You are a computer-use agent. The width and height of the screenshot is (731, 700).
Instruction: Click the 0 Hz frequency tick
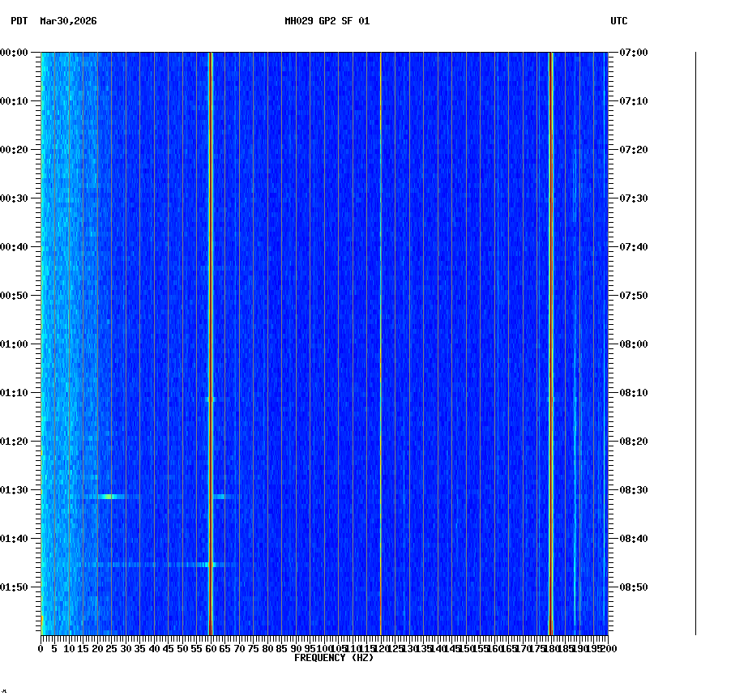tap(39, 648)
